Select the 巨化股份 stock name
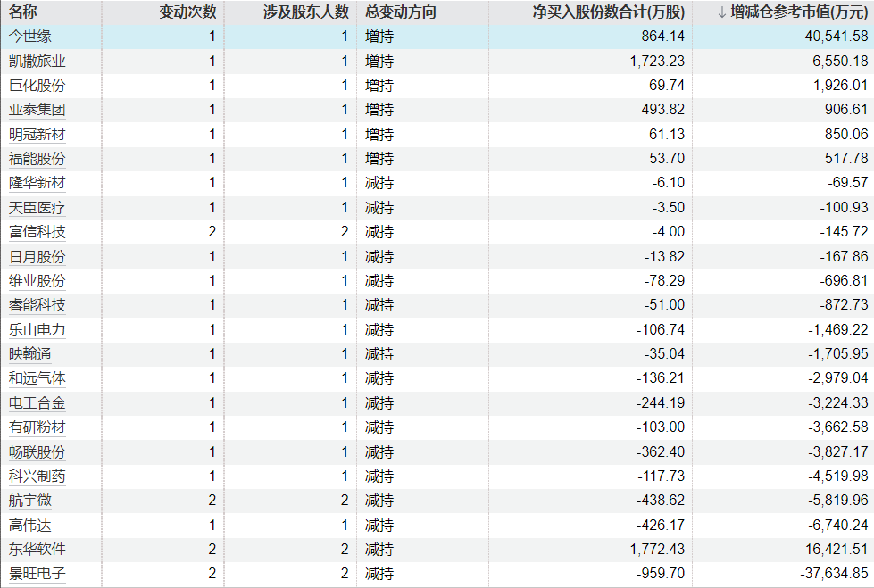Viewport: 874px width, 588px height. (x=37, y=86)
